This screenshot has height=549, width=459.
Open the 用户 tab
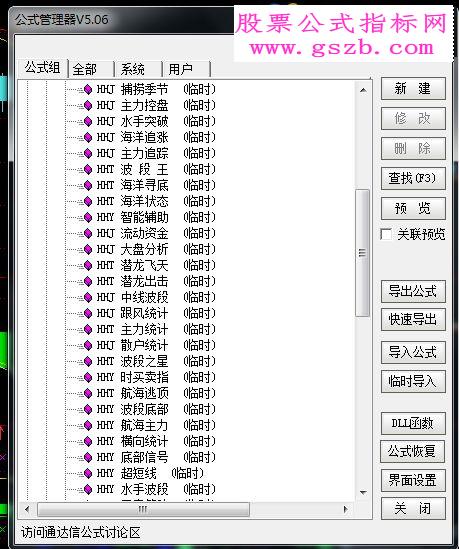pyautogui.click(x=186, y=69)
